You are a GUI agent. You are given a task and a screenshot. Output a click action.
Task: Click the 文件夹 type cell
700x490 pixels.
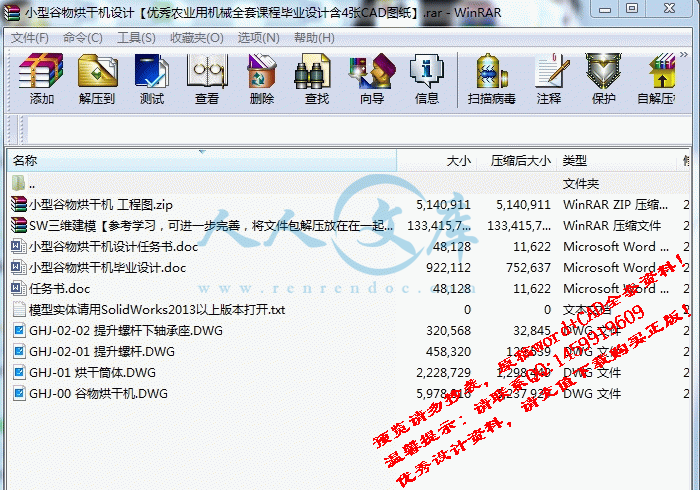580,183
